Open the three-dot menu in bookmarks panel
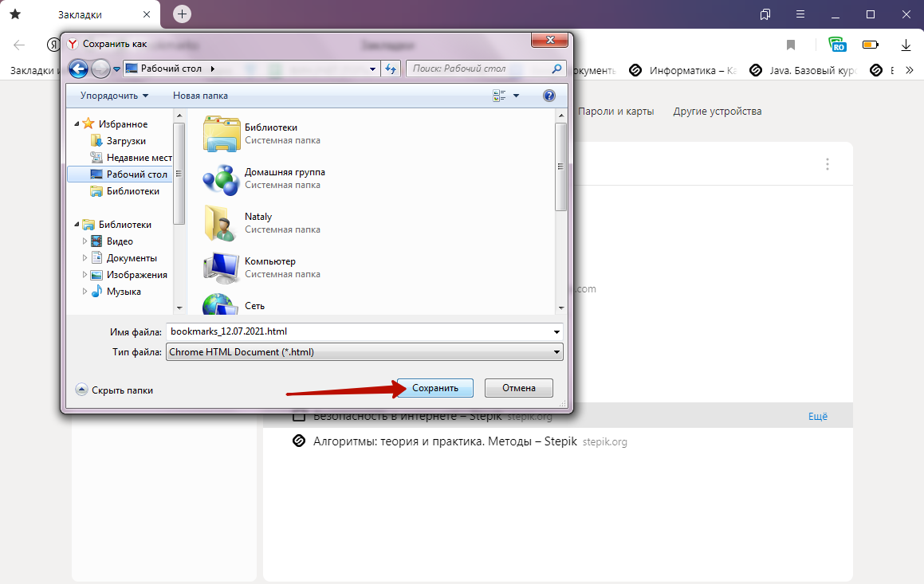The height and width of the screenshot is (584, 924). pos(828,164)
